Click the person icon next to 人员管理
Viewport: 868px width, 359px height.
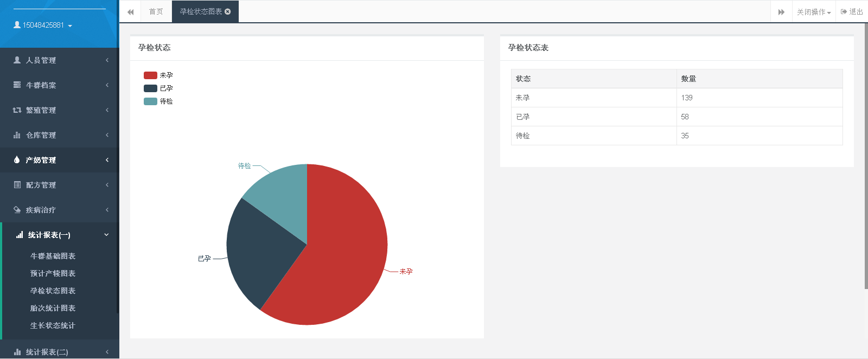click(17, 60)
